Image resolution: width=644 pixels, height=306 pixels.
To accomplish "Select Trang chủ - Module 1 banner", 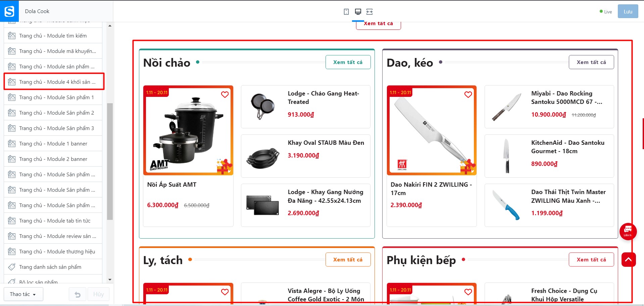I will tap(53, 143).
